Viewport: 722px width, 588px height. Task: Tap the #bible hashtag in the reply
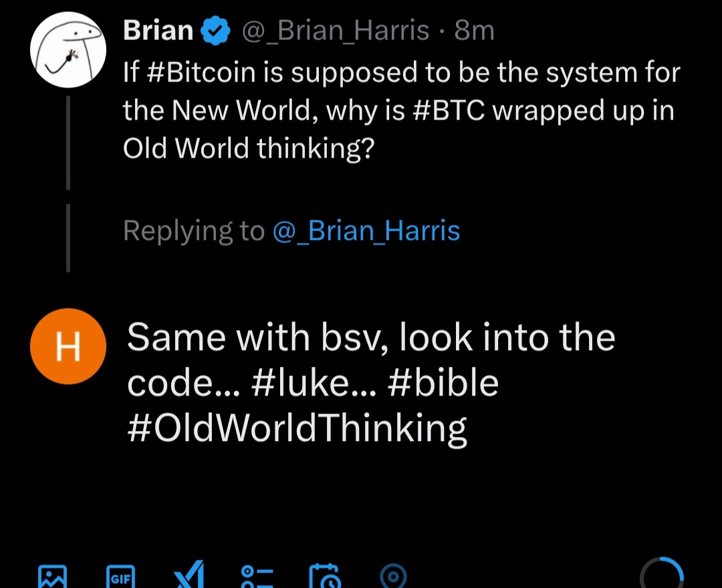click(443, 383)
